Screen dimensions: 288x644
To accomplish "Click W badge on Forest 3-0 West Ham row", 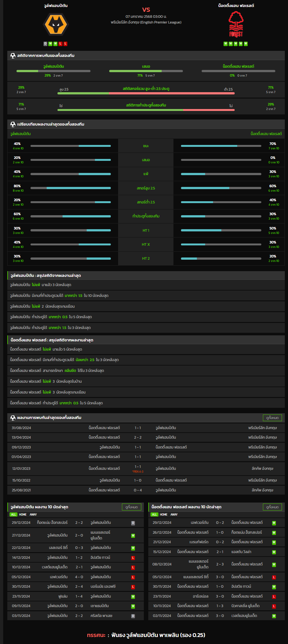I will click(274, 616).
